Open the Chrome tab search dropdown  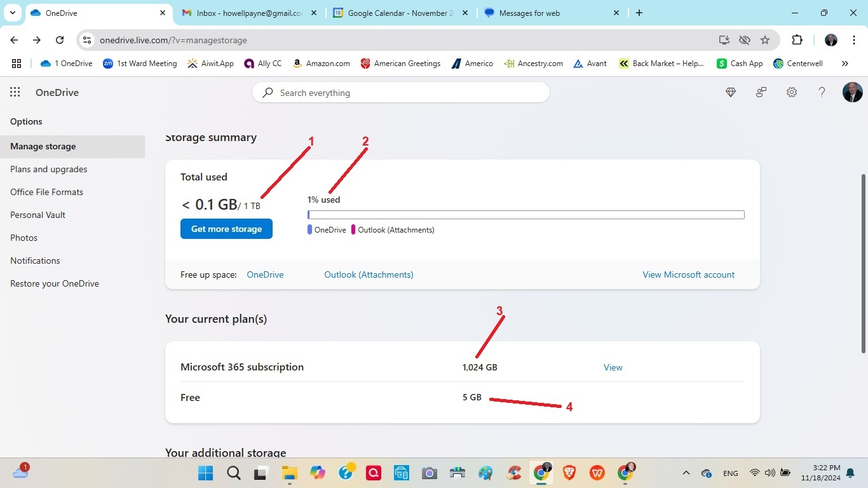point(13,13)
